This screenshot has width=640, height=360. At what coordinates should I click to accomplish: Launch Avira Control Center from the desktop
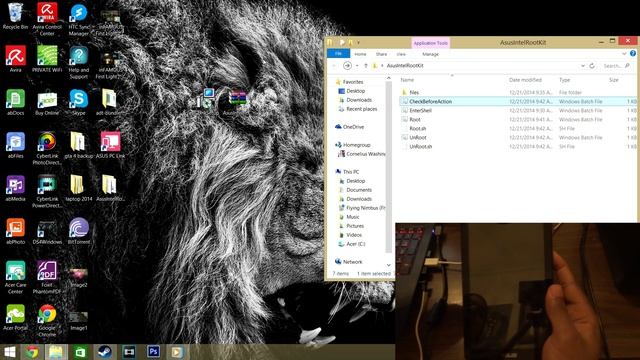coord(47,19)
